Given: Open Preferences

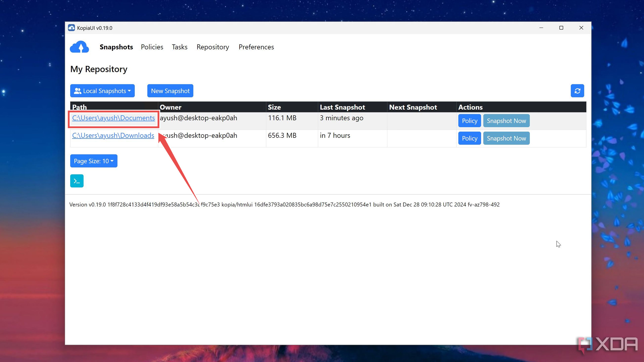Looking at the screenshot, I should pyautogui.click(x=256, y=47).
